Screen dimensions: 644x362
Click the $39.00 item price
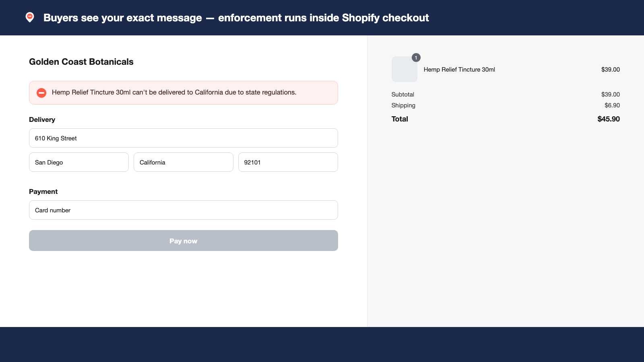(x=611, y=70)
